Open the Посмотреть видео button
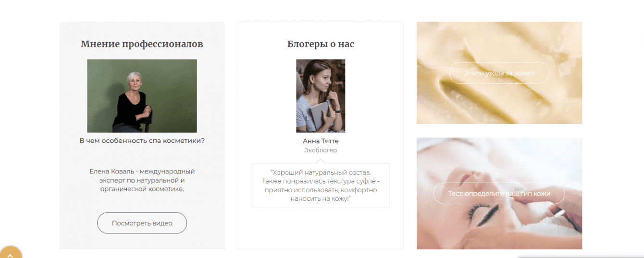Viewport: 644px width, 258px height. click(x=142, y=223)
